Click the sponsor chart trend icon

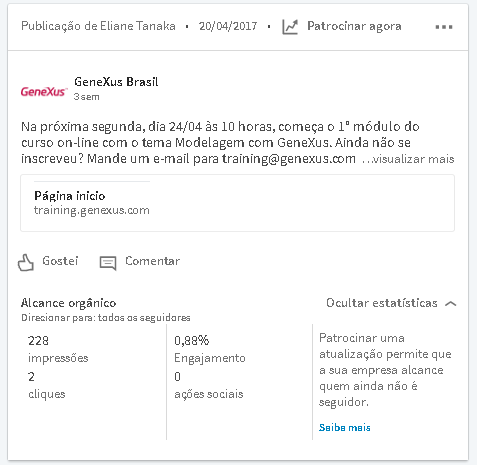point(290,27)
